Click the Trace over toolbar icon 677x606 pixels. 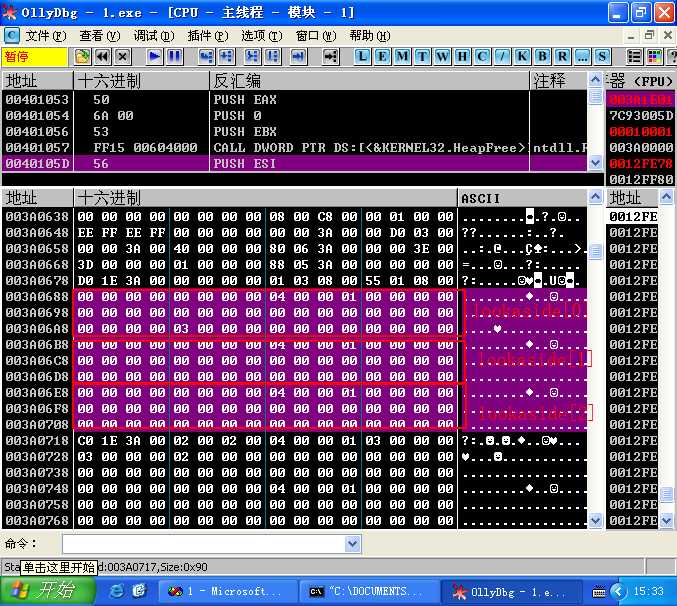pos(273,57)
